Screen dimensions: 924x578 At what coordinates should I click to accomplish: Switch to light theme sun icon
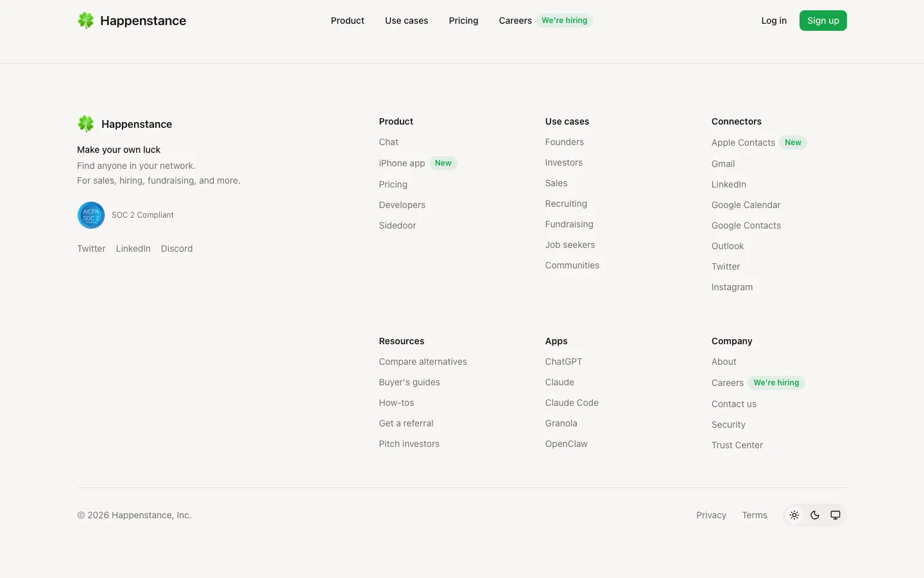click(x=794, y=515)
